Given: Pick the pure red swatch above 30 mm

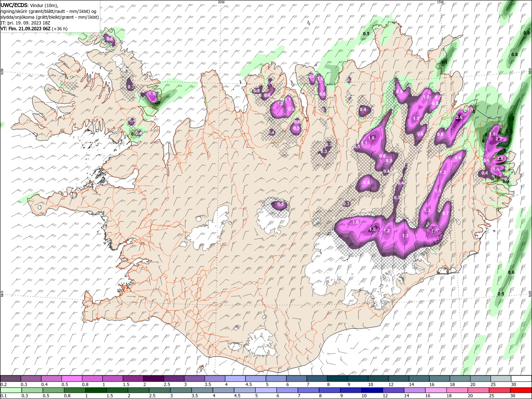Looking at the screenshot, I should point(521,390).
